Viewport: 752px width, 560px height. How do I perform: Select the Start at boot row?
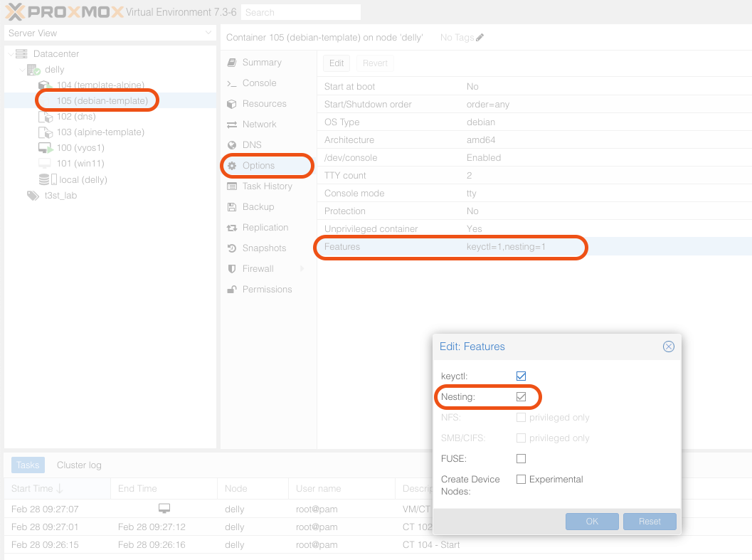coord(534,86)
